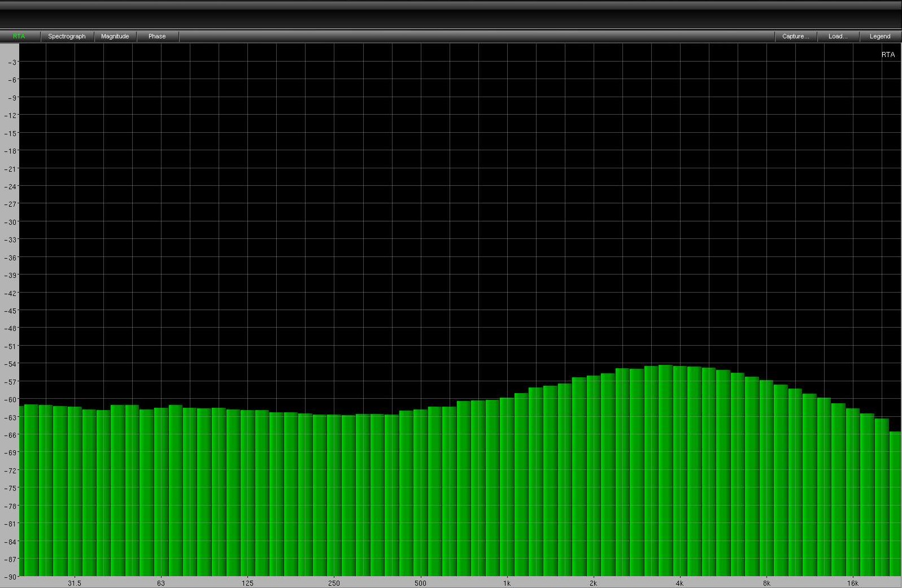Click the 31.5 Hz frequency label

point(74,583)
